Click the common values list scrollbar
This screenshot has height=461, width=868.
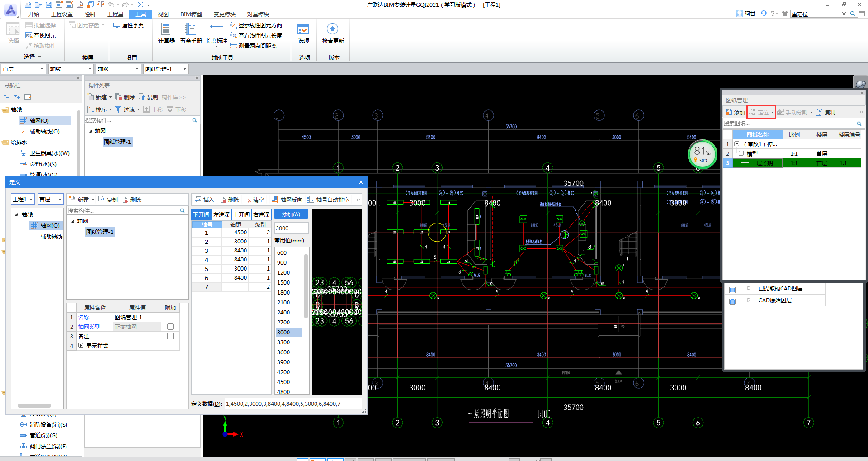pyautogui.click(x=306, y=285)
